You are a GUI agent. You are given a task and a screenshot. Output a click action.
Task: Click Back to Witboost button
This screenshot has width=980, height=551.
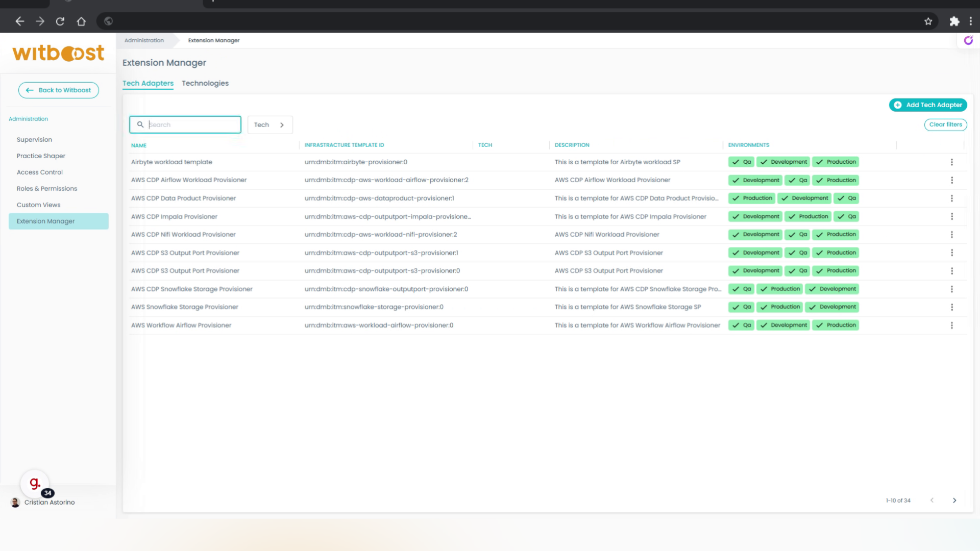[59, 90]
